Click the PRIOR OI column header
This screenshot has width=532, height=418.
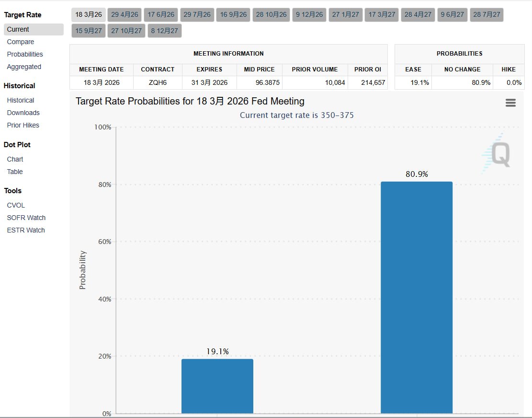click(368, 70)
